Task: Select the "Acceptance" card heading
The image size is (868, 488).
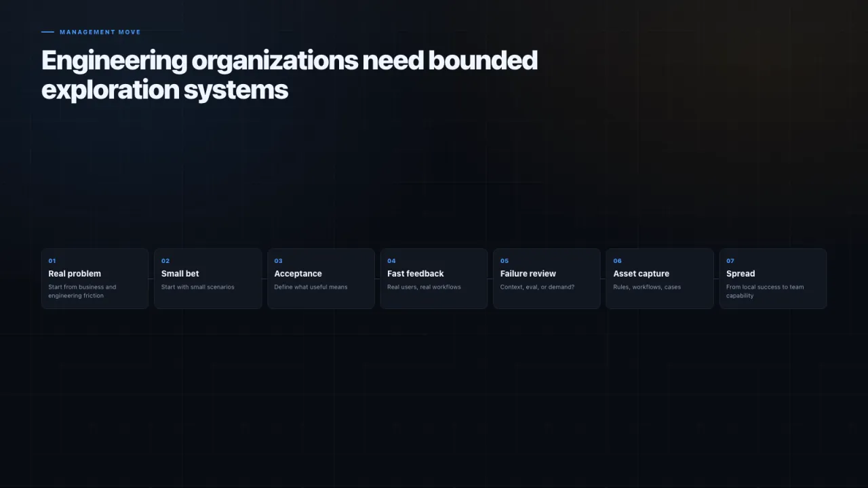Action: click(298, 274)
